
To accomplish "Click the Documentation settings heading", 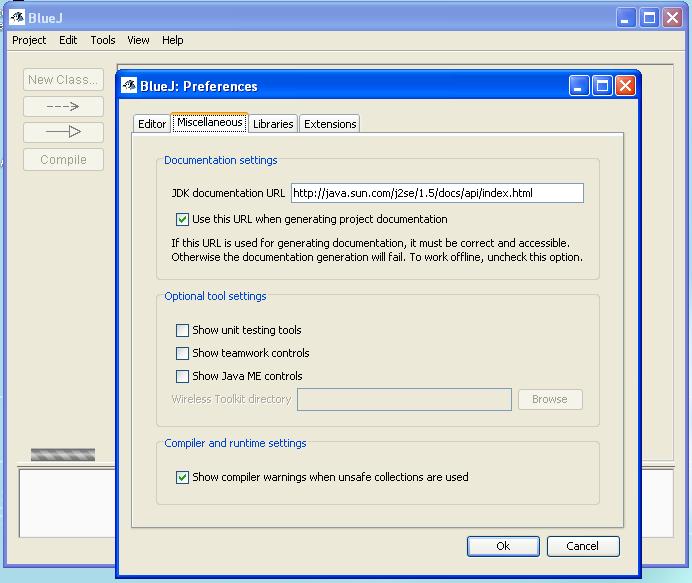I will (x=221, y=160).
